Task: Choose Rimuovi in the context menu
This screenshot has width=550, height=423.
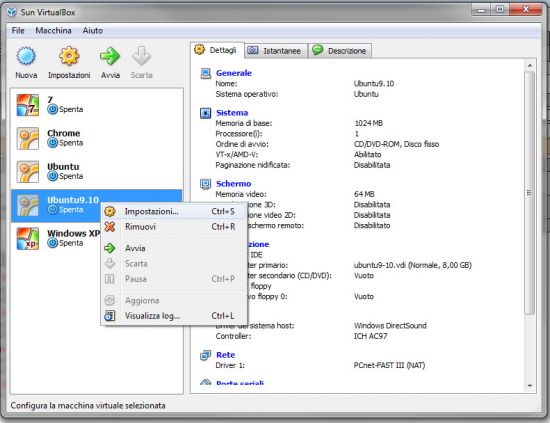Action: [174, 227]
